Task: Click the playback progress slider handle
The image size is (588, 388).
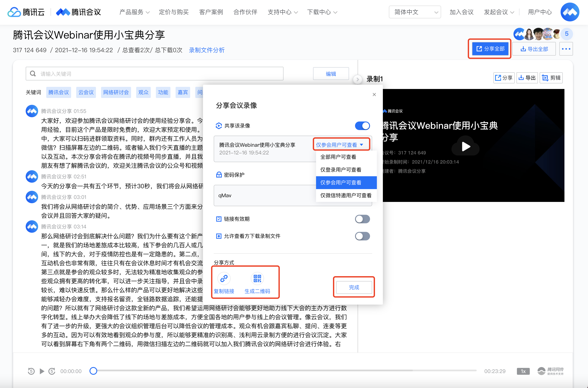Action: (x=93, y=371)
